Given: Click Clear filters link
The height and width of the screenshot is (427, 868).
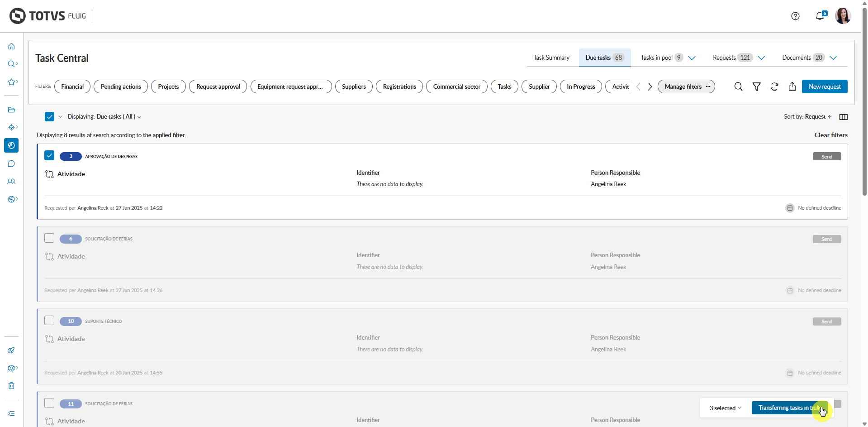Looking at the screenshot, I should pos(831,135).
